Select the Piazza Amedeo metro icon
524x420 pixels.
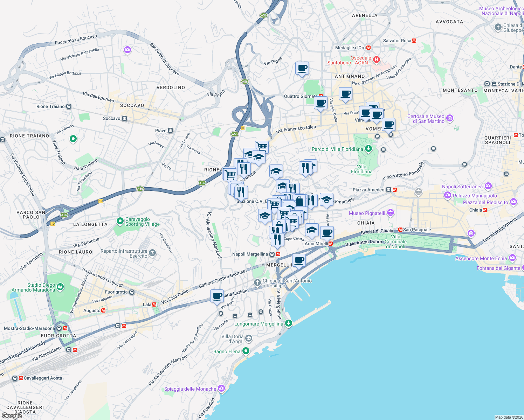click(x=395, y=190)
